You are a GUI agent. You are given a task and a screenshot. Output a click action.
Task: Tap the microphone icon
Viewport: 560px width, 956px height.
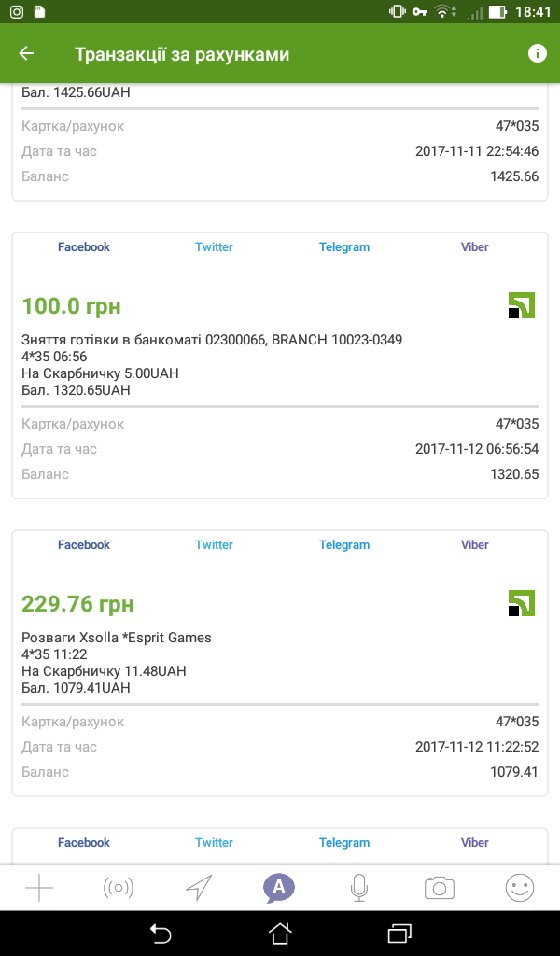pos(358,889)
